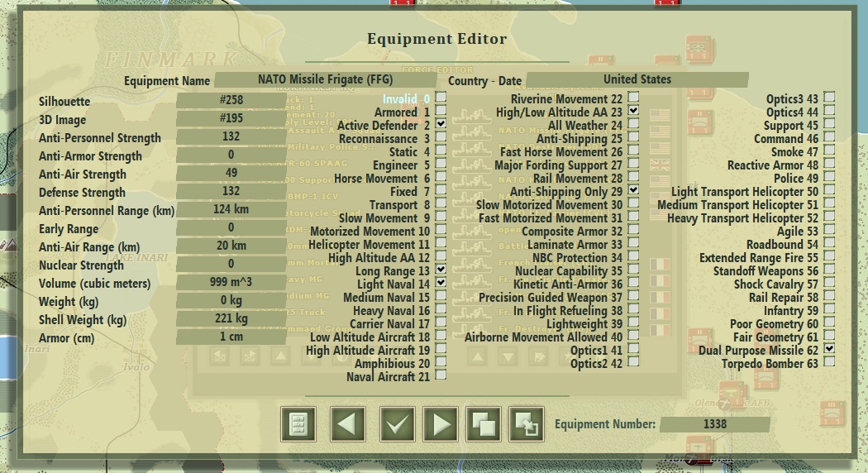Edit the Nuclear Strength field
The width and height of the screenshot is (868, 473).
(231, 264)
